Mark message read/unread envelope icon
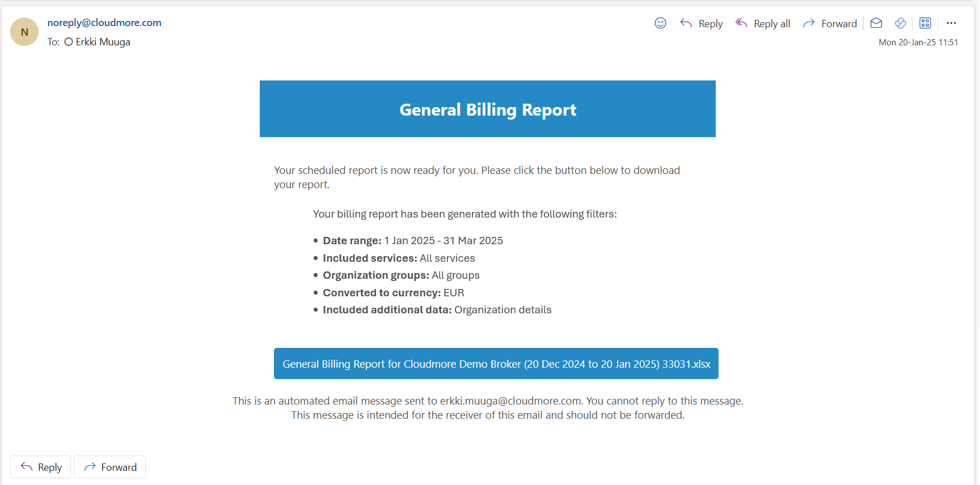 [x=876, y=23]
